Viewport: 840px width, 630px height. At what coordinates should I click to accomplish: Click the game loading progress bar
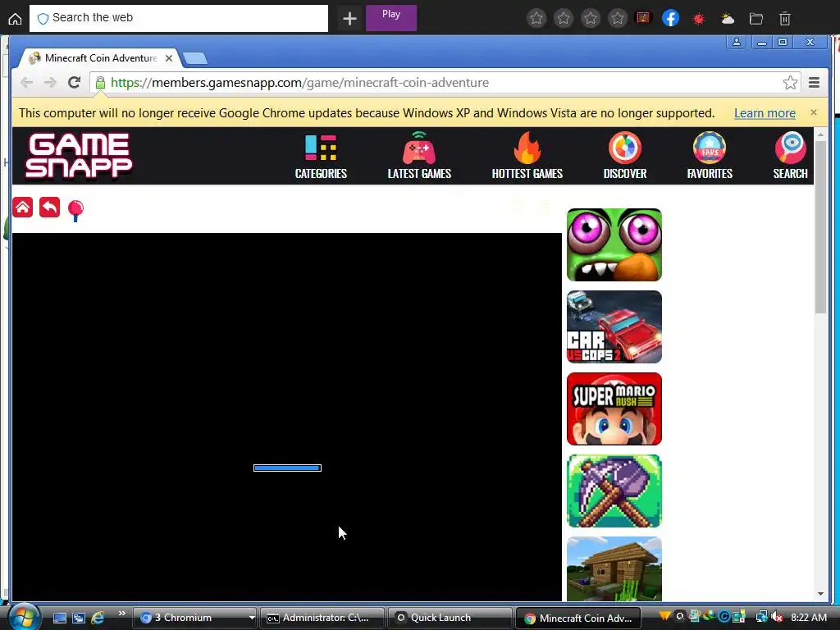coord(287,468)
